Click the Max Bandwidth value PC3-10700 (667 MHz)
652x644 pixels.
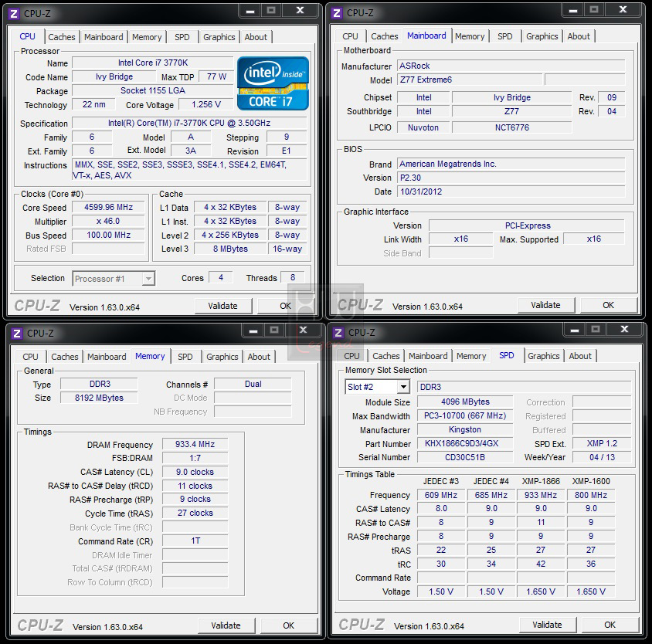tap(465, 415)
